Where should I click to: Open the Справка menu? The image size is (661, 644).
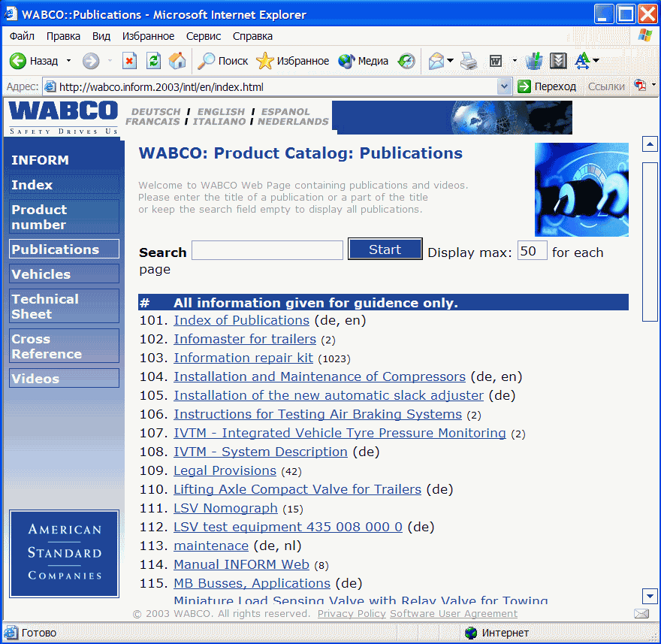click(x=252, y=36)
